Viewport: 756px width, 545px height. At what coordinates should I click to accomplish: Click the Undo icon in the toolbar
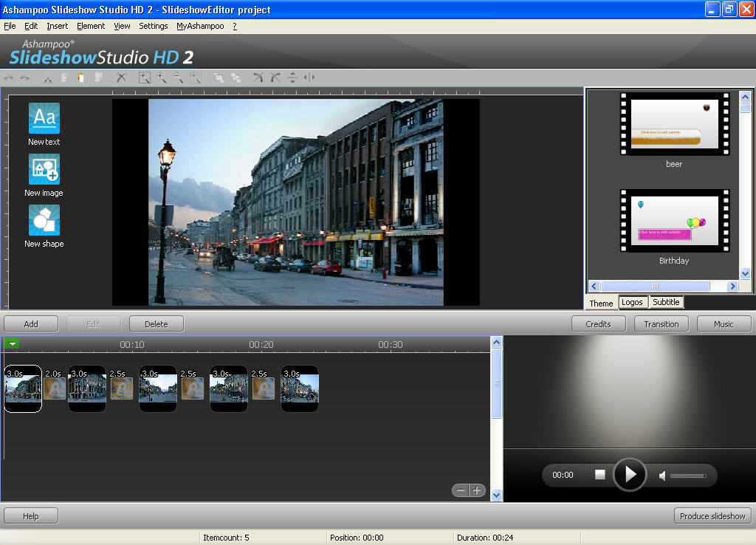point(9,77)
